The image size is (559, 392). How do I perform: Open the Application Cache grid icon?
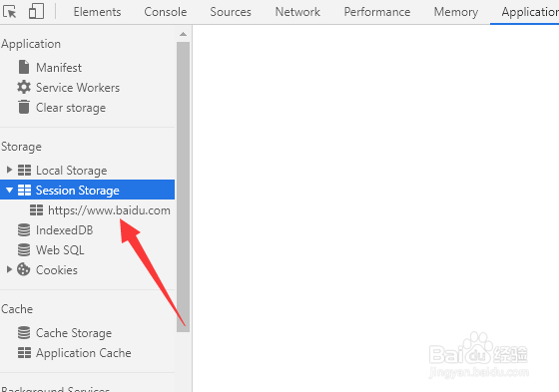pos(24,352)
